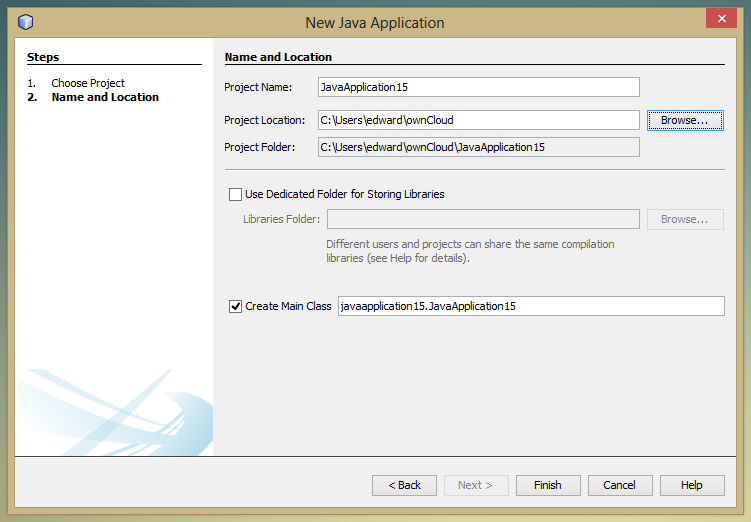Click Browse beside the Libraries Folder field
The width and height of the screenshot is (751, 522).
point(685,219)
